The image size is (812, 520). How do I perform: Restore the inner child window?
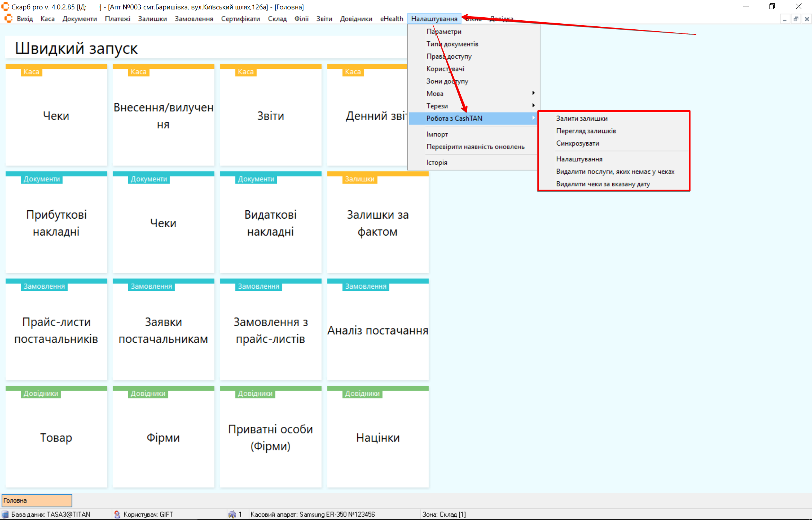tap(796, 19)
